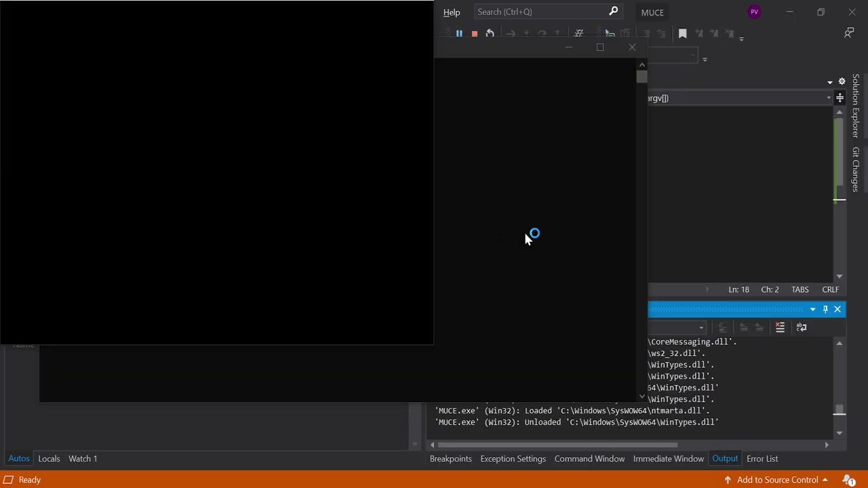868x488 pixels.
Task: Open the editor settings gear icon
Action: [x=842, y=81]
